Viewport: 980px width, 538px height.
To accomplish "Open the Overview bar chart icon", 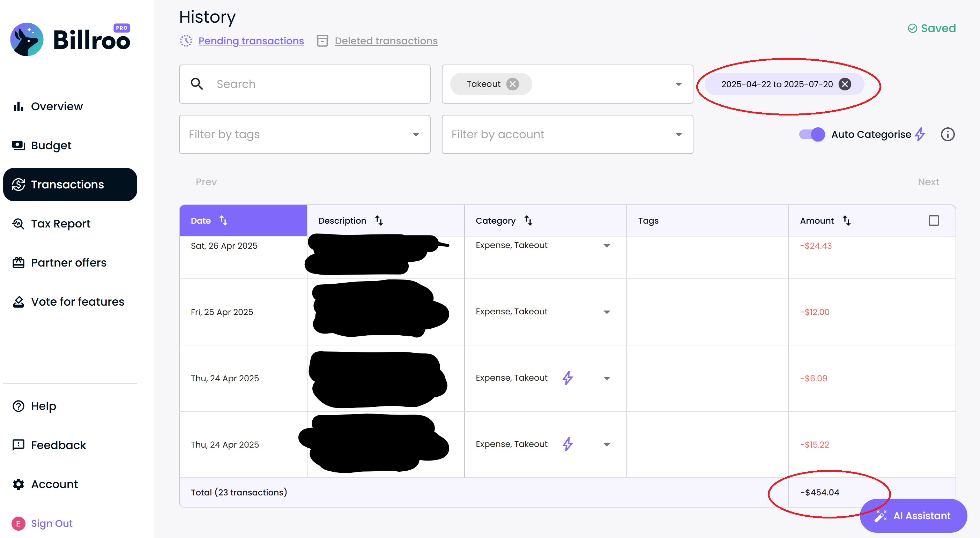I will [x=18, y=106].
